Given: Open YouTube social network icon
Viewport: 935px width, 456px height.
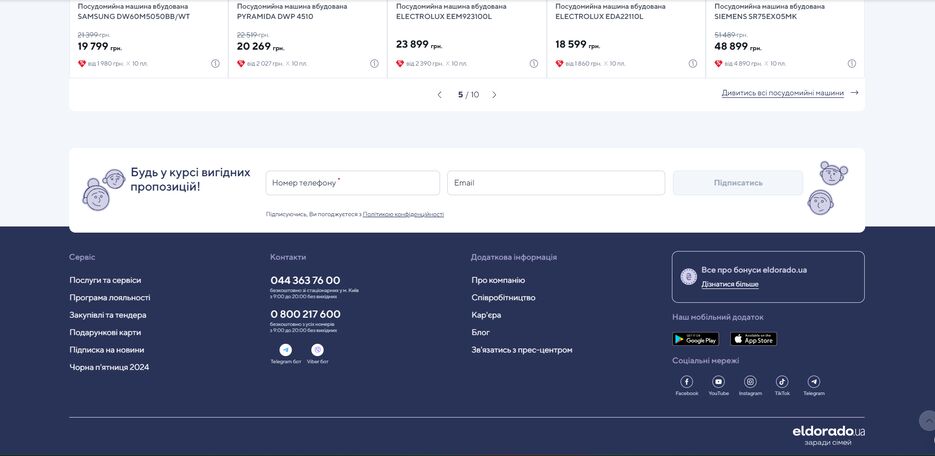Looking at the screenshot, I should [719, 381].
